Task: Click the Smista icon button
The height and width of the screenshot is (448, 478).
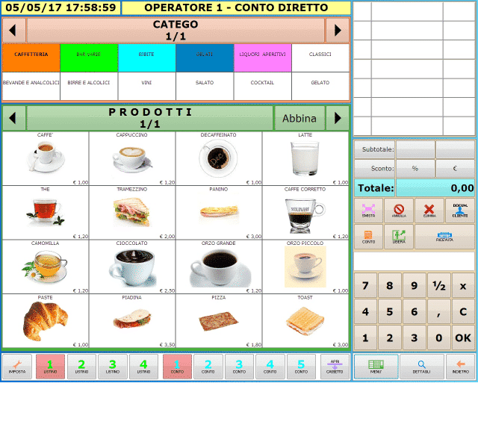Action: [368, 211]
